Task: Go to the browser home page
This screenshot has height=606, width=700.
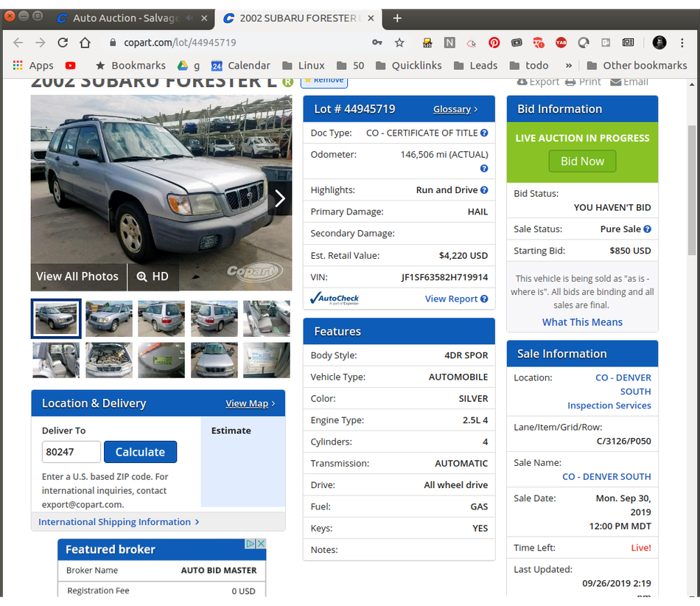Action: click(85, 43)
